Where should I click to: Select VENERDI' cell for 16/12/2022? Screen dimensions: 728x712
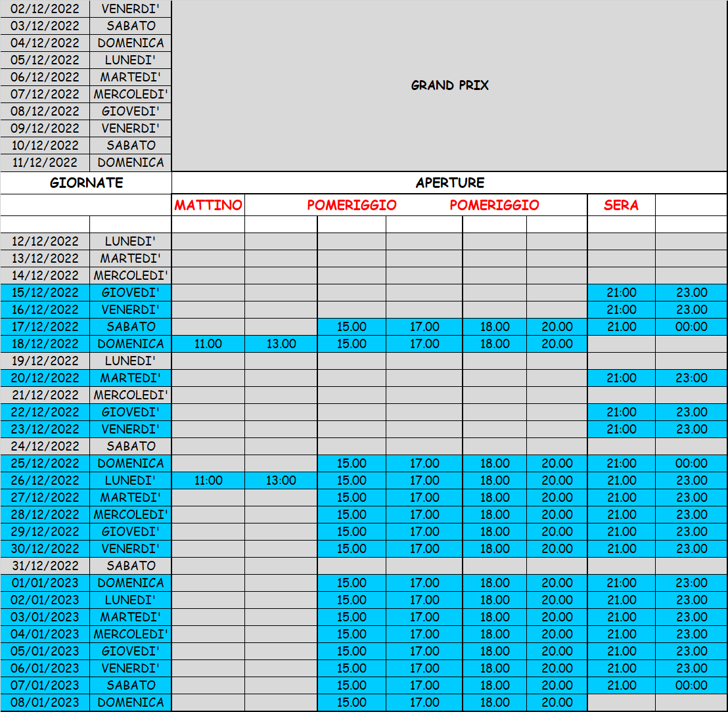[x=131, y=309]
